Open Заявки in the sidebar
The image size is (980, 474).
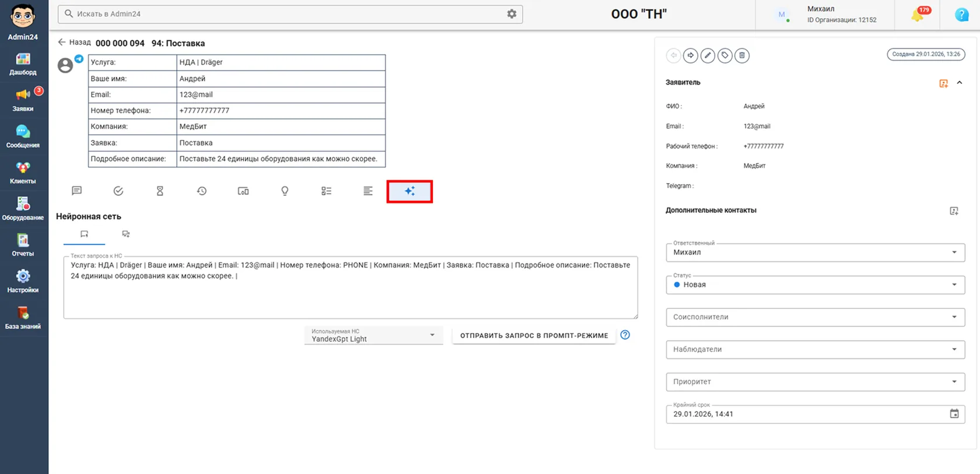tap(23, 100)
